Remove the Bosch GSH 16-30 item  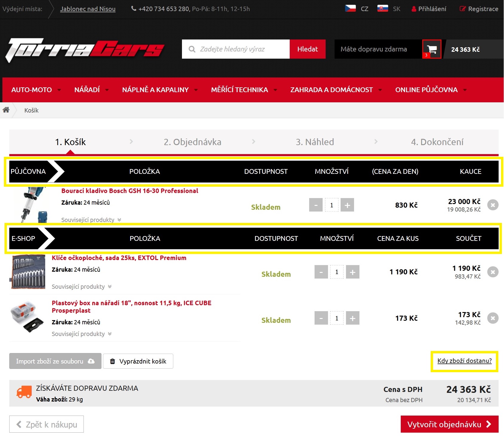click(x=493, y=205)
